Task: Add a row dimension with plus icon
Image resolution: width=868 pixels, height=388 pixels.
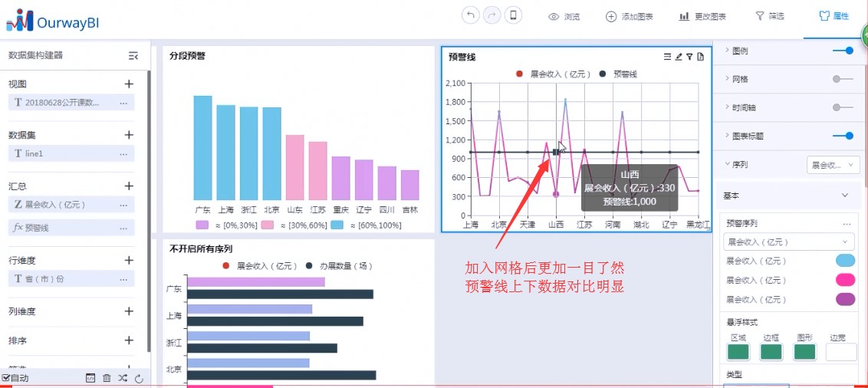Action: coord(129,260)
